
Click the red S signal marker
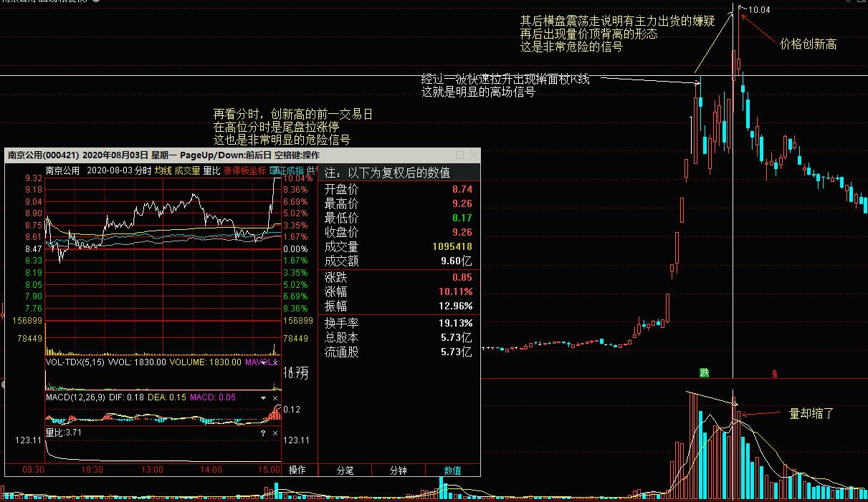(774, 373)
